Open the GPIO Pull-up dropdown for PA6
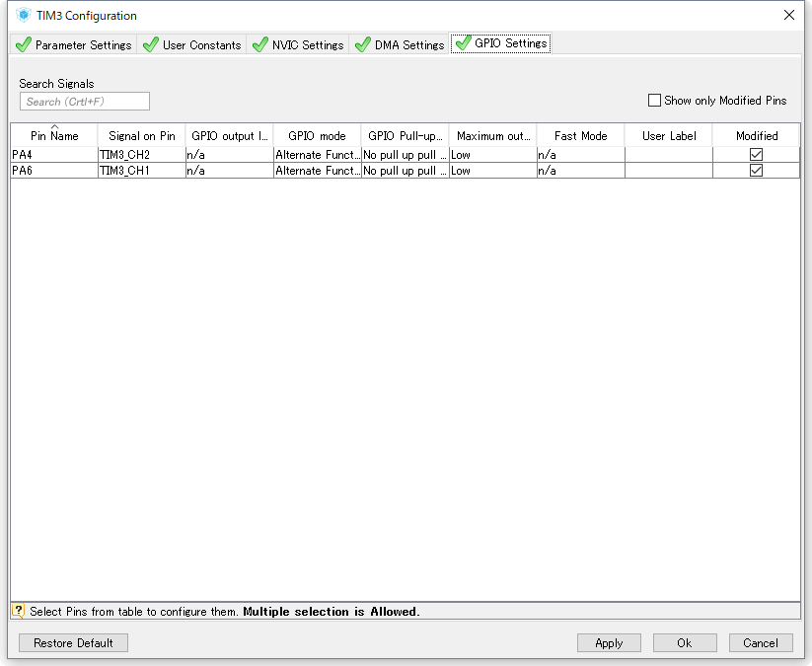This screenshot has height=666, width=812. [405, 170]
